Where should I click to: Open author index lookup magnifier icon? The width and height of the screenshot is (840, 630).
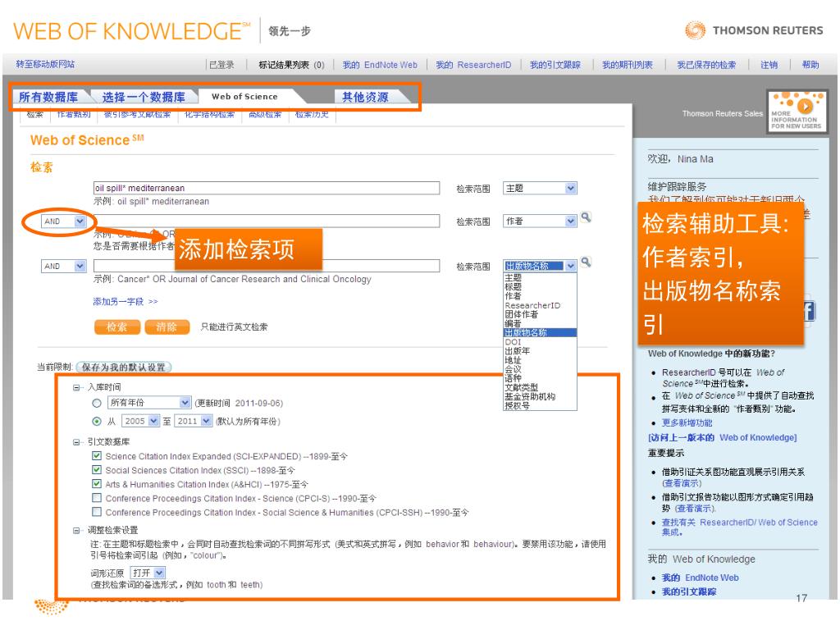586,217
